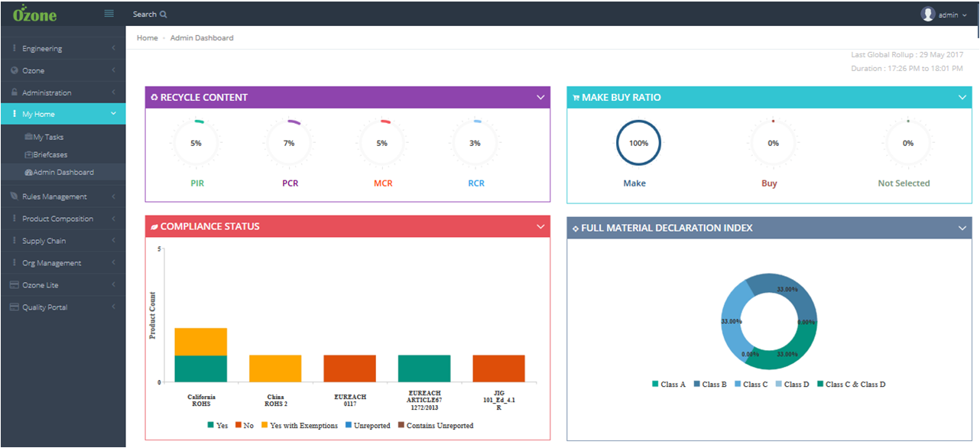Image resolution: width=980 pixels, height=448 pixels.
Task: Click the Ozone globe icon in sidebar
Action: click(x=14, y=70)
